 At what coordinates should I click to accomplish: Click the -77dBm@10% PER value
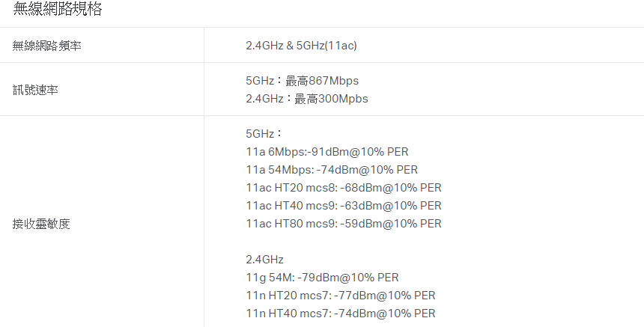[x=385, y=296]
